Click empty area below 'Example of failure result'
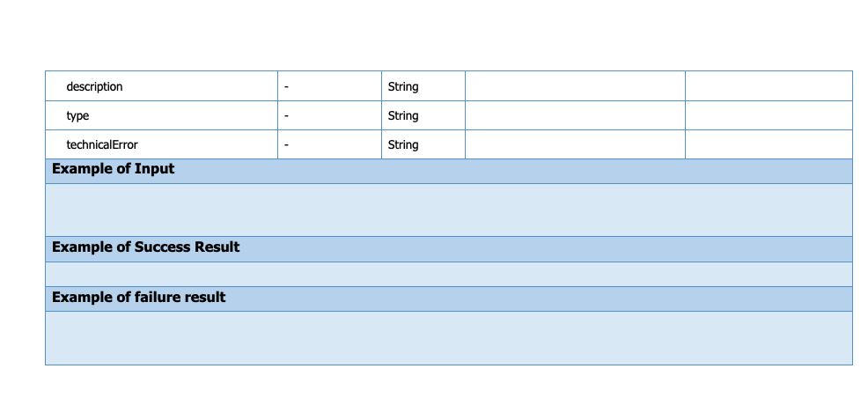Viewport: 868px width, 398px height. (448, 337)
